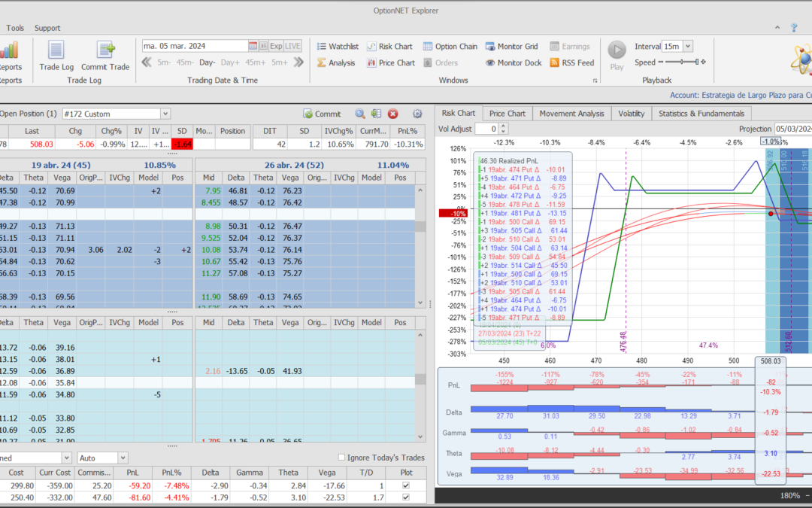Viewport: 812px width, 508px height.
Task: Open the Option Chain window
Action: tap(450, 47)
